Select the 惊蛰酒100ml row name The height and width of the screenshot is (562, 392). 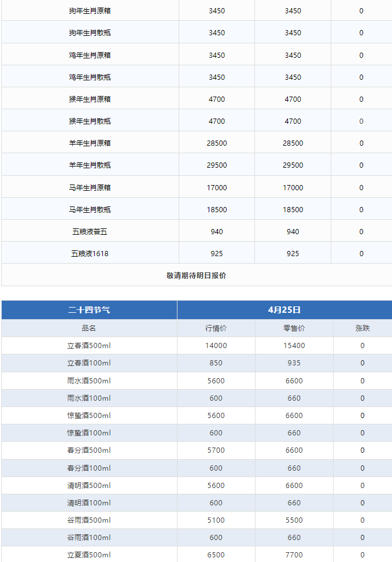point(89,433)
